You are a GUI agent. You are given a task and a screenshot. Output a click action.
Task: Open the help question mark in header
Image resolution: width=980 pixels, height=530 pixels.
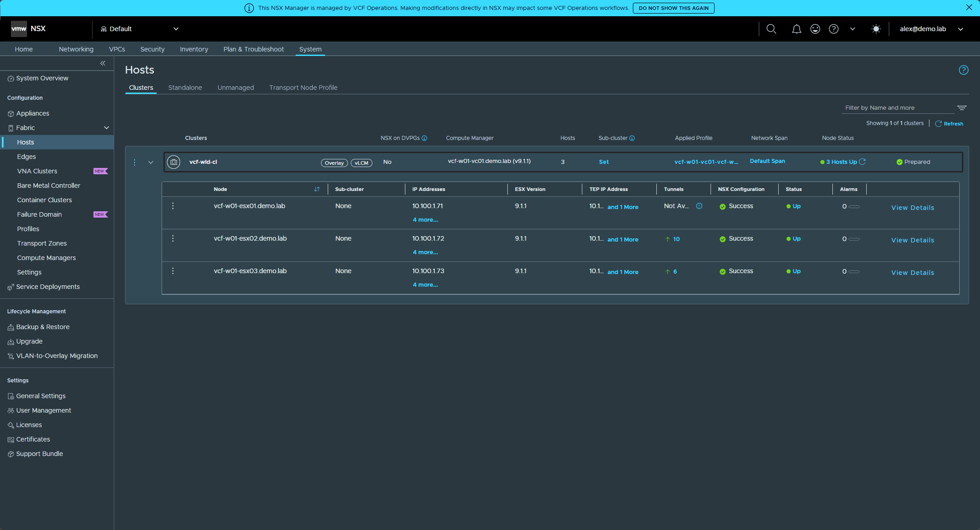point(834,29)
